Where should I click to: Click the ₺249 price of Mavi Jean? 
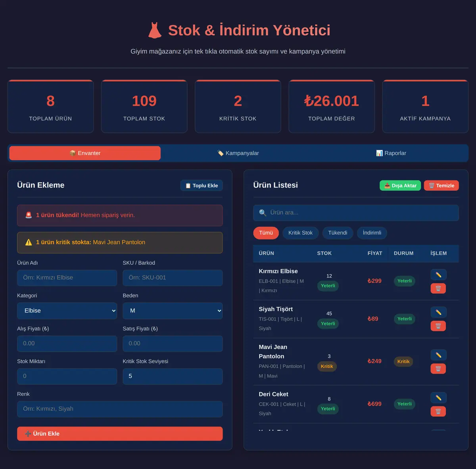(x=374, y=361)
